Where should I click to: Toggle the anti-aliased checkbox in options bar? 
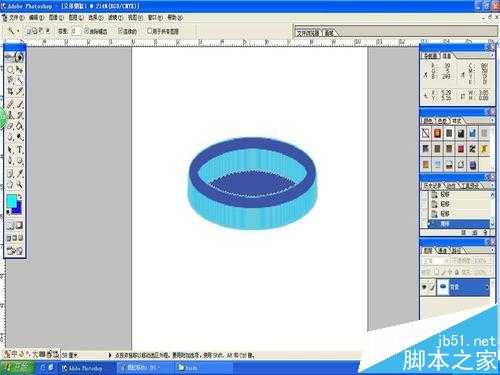(x=86, y=31)
